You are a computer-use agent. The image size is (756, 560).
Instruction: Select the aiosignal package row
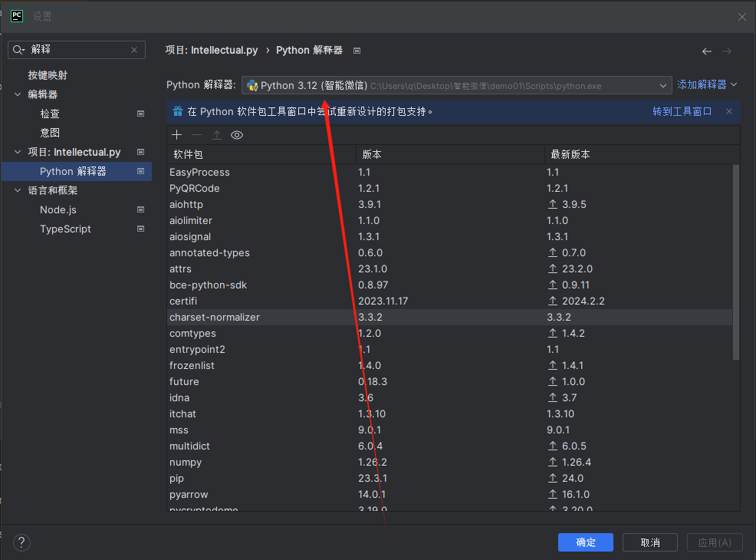pyautogui.click(x=450, y=237)
